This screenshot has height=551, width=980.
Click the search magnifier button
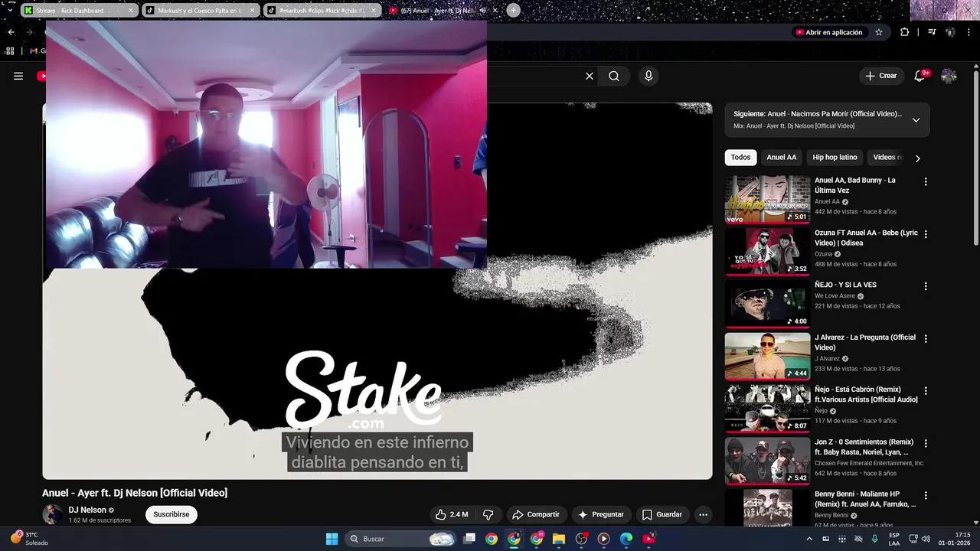pyautogui.click(x=614, y=76)
